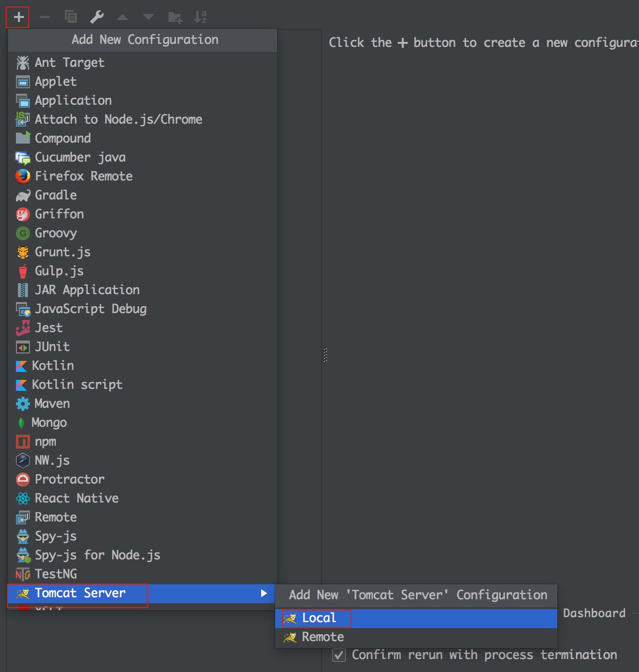The width and height of the screenshot is (639, 672).
Task: Click the create new folder icon
Action: [175, 17]
